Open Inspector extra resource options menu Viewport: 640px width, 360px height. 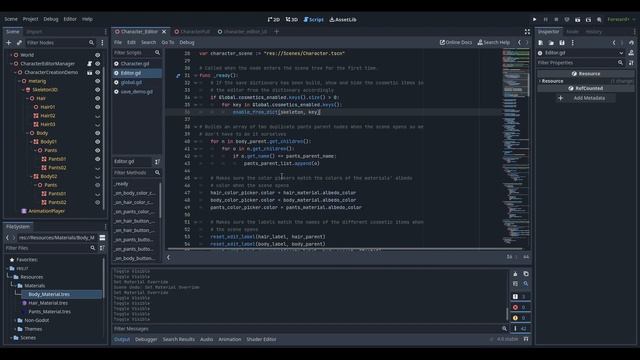573,42
